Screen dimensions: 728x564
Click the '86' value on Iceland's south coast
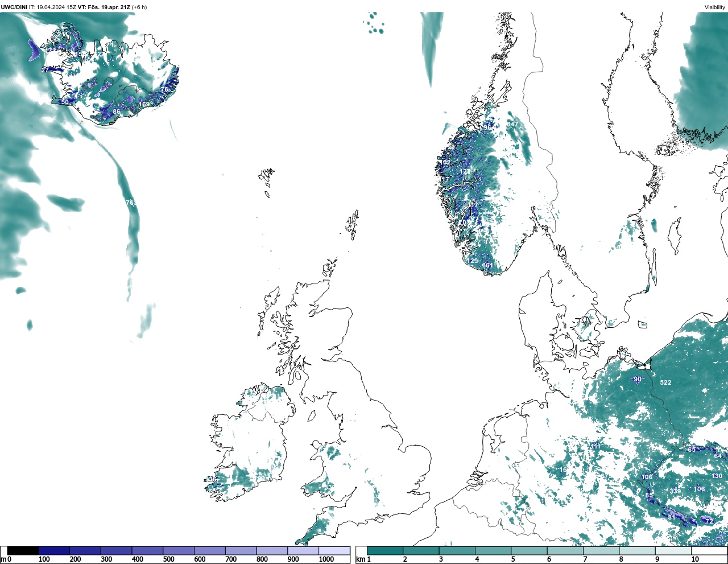tap(117, 112)
